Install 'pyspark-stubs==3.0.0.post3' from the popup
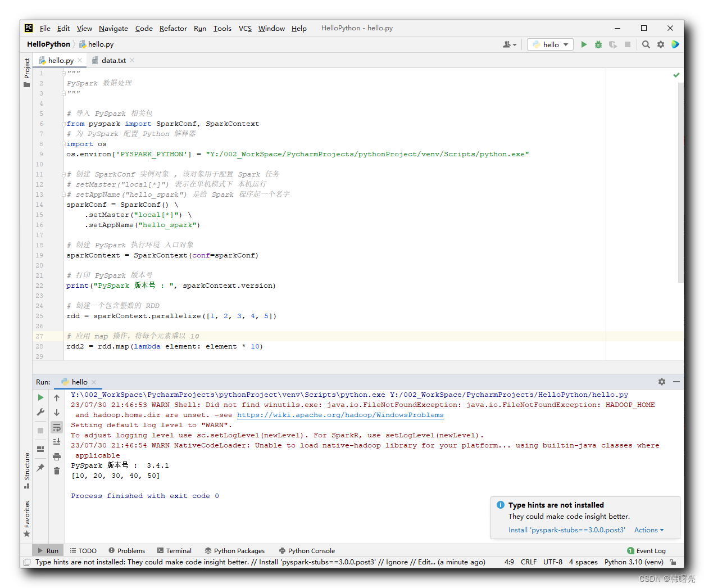The image size is (704, 588). [x=566, y=530]
